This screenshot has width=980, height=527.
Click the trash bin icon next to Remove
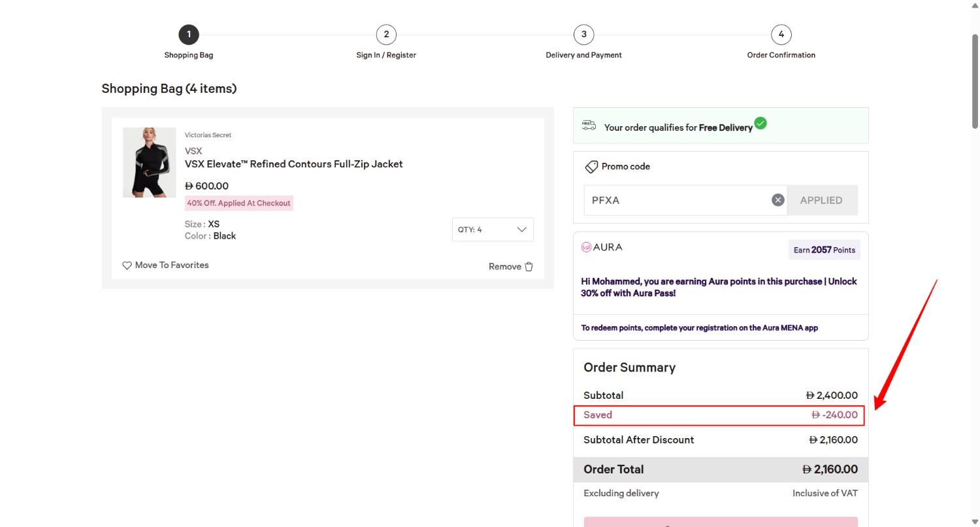529,266
